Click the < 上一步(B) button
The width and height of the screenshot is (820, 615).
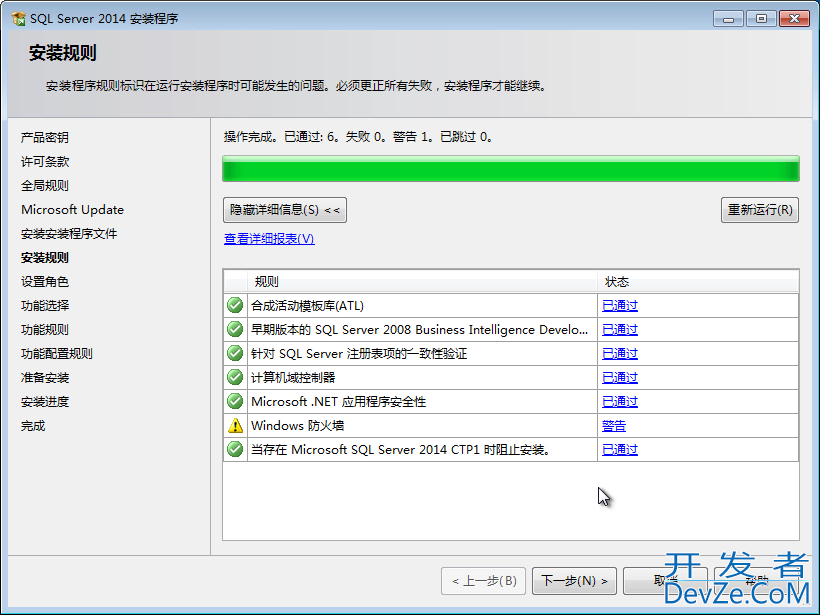coord(484,581)
